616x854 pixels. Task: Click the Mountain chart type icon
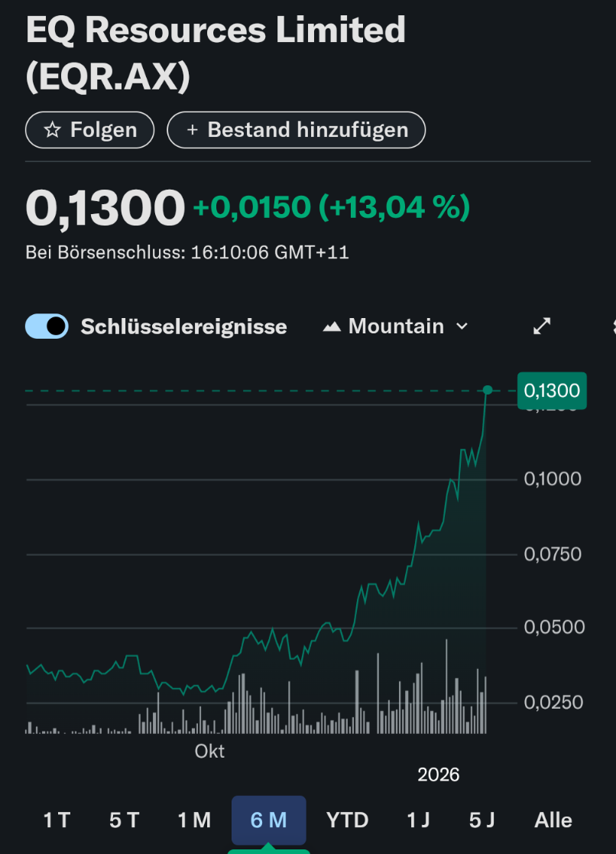(331, 326)
